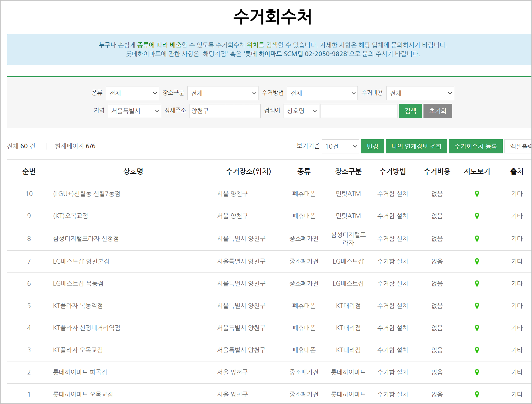Click 민팃ATM cell in (KT)오목교점 row

[x=348, y=216]
